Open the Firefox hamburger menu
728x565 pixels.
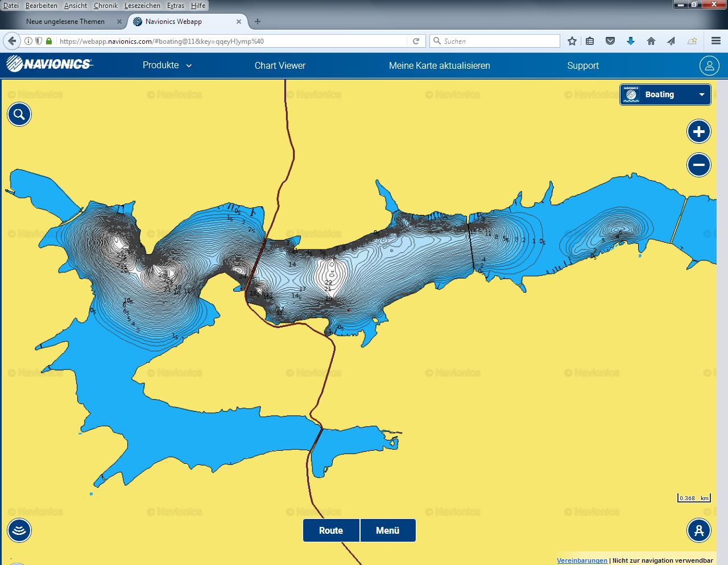click(x=716, y=41)
